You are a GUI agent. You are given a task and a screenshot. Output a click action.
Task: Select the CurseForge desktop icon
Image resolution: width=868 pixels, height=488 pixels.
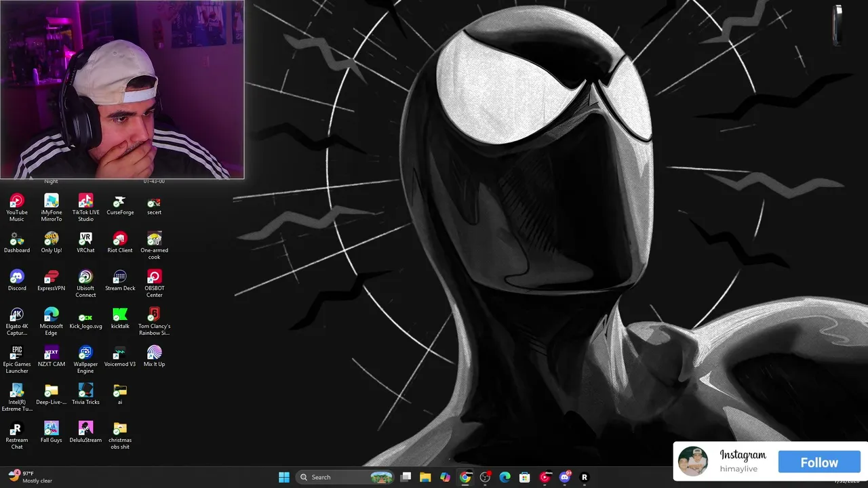[120, 205]
